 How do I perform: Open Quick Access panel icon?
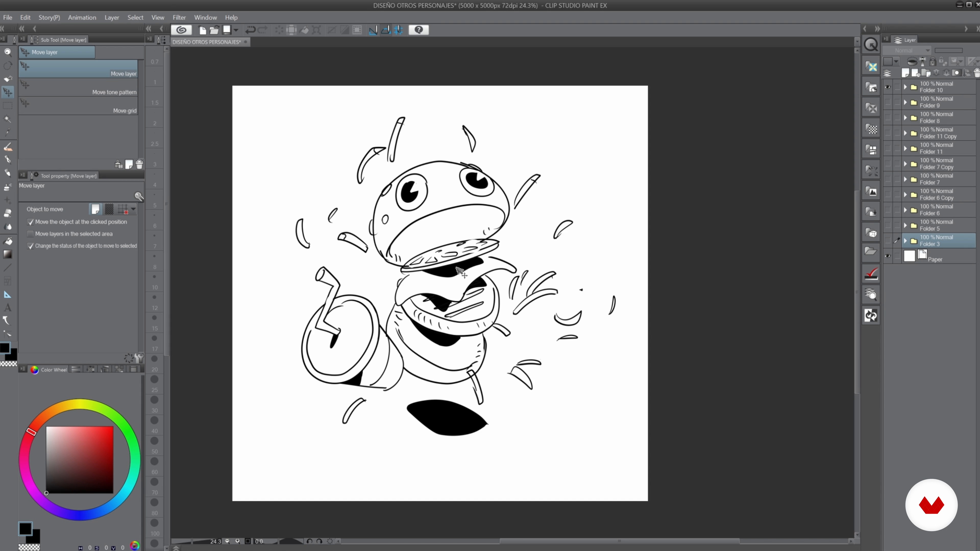pyautogui.click(x=871, y=45)
